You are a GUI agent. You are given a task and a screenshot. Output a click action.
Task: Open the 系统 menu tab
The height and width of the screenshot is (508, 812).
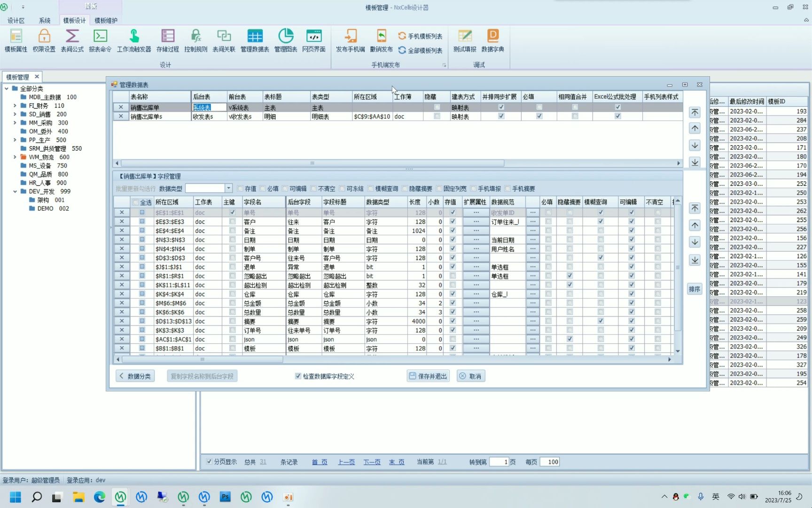[45, 21]
